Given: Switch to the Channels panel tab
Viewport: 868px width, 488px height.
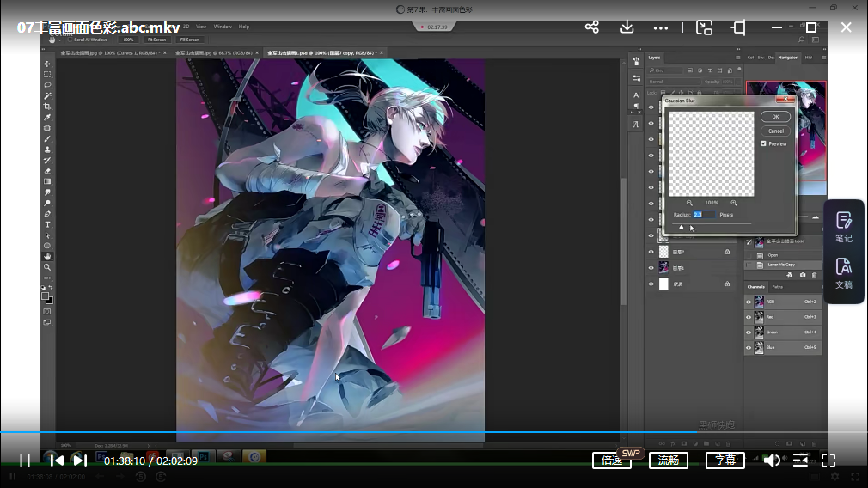Looking at the screenshot, I should (755, 287).
